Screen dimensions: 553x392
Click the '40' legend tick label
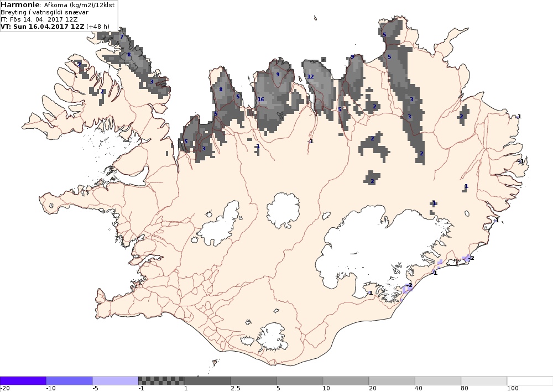pyautogui.click(x=419, y=389)
